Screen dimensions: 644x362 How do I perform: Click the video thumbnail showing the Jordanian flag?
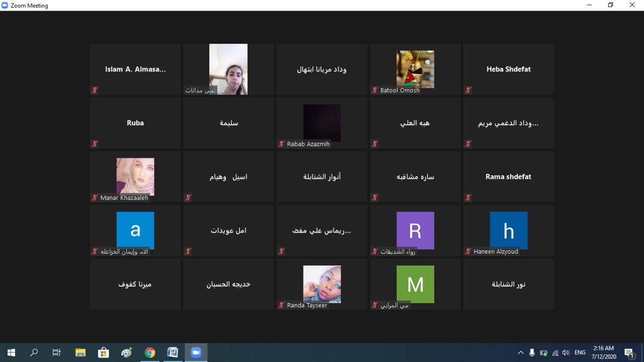pos(415,69)
